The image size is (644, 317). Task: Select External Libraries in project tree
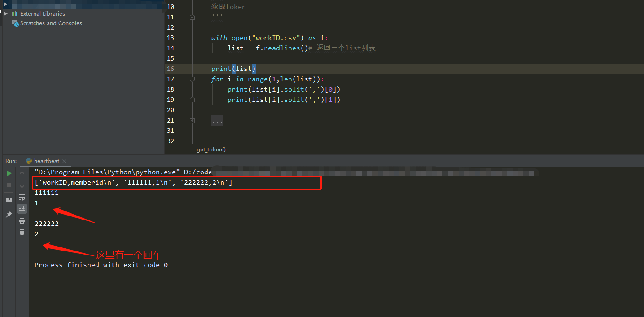[x=43, y=13]
